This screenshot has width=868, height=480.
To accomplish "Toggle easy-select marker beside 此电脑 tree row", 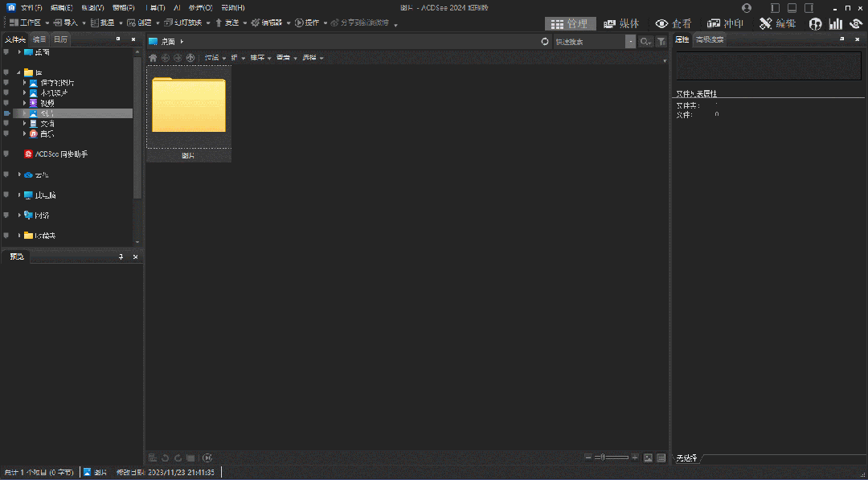I will click(6, 195).
